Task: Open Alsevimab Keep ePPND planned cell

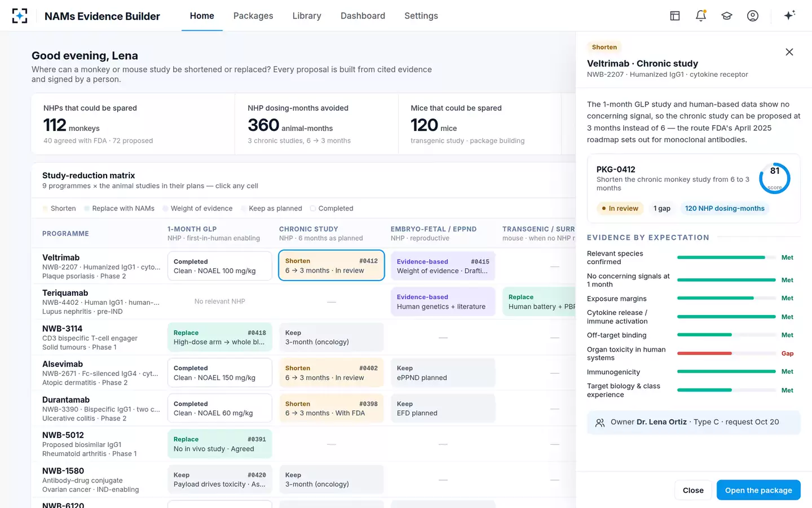Action: point(443,373)
